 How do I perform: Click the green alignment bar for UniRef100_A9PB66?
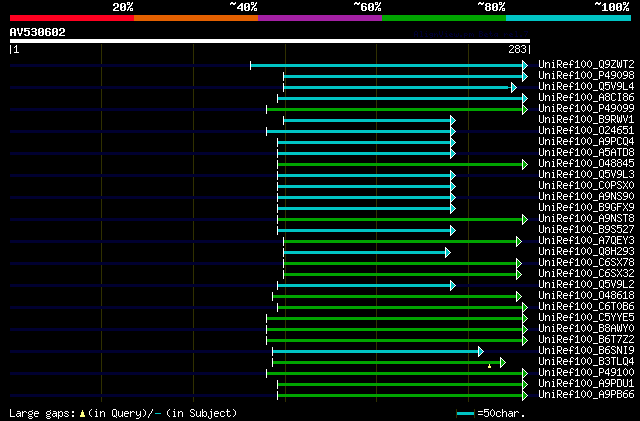click(x=402, y=396)
